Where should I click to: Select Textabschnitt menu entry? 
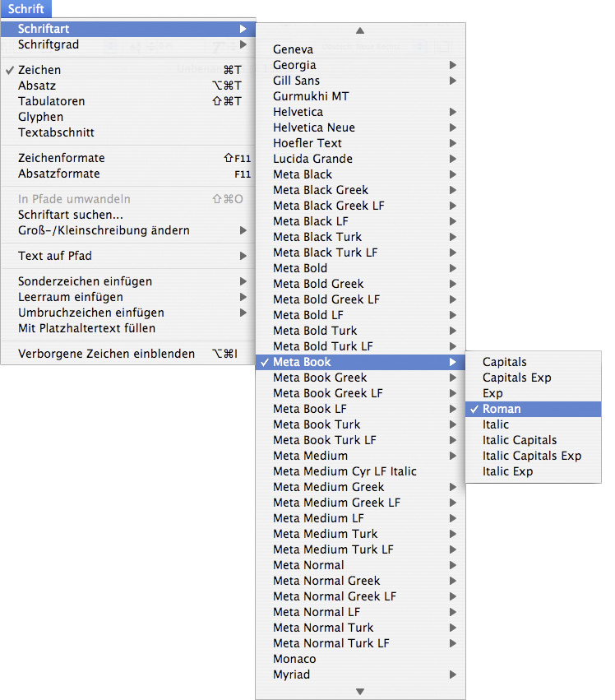tap(128, 132)
